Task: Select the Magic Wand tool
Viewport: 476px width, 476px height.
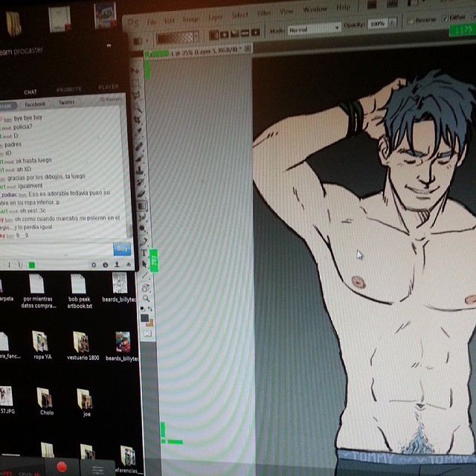Action: pyautogui.click(x=137, y=107)
